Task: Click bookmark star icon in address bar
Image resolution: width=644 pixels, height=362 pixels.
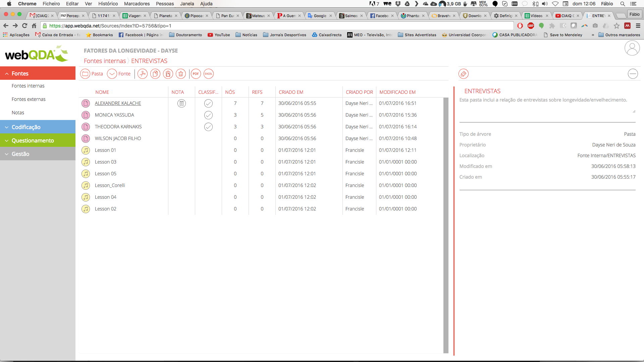Action: click(616, 26)
